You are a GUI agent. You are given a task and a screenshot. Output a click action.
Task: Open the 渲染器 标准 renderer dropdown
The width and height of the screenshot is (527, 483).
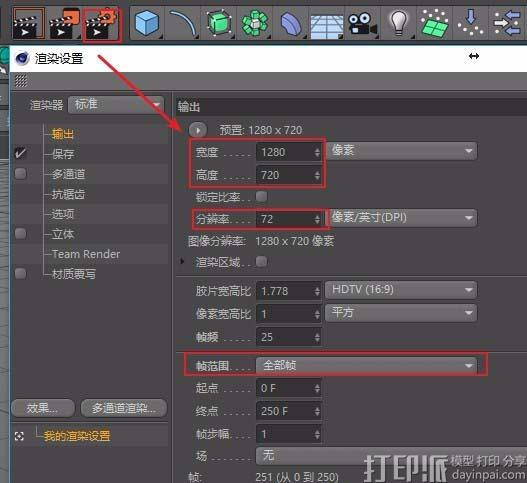116,105
